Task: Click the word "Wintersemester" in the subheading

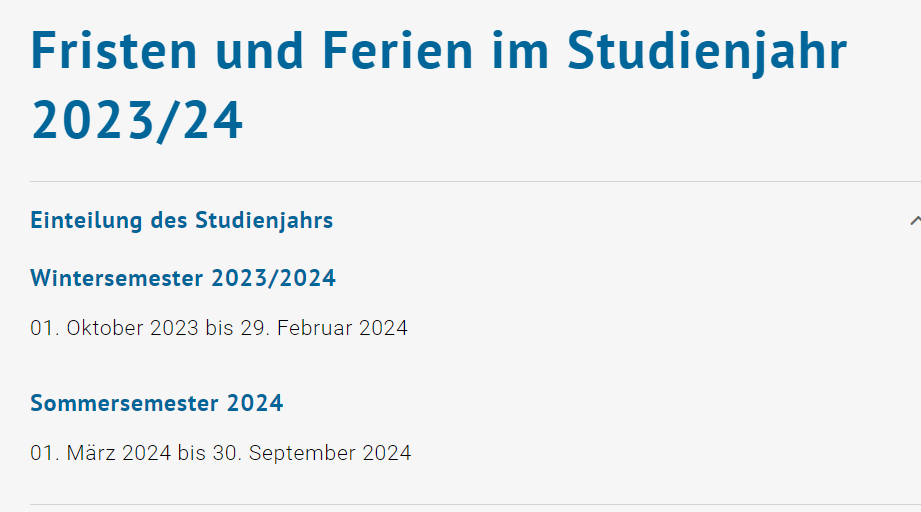Action: pyautogui.click(x=117, y=278)
